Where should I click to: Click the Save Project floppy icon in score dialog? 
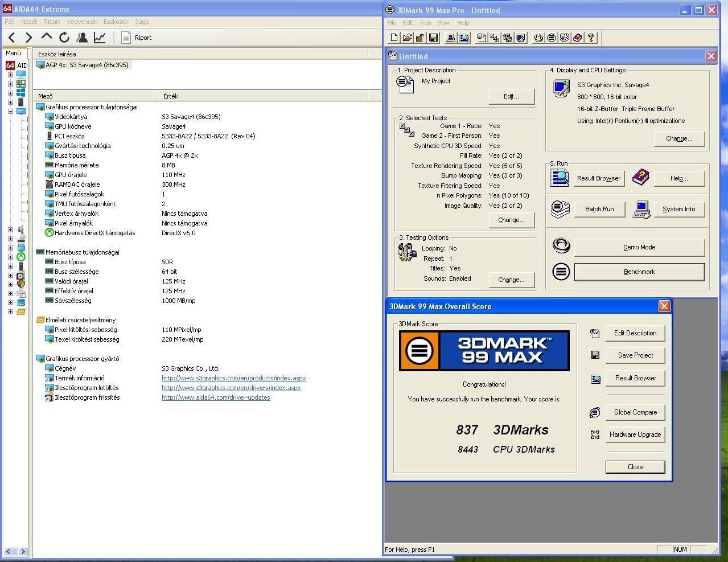click(595, 355)
